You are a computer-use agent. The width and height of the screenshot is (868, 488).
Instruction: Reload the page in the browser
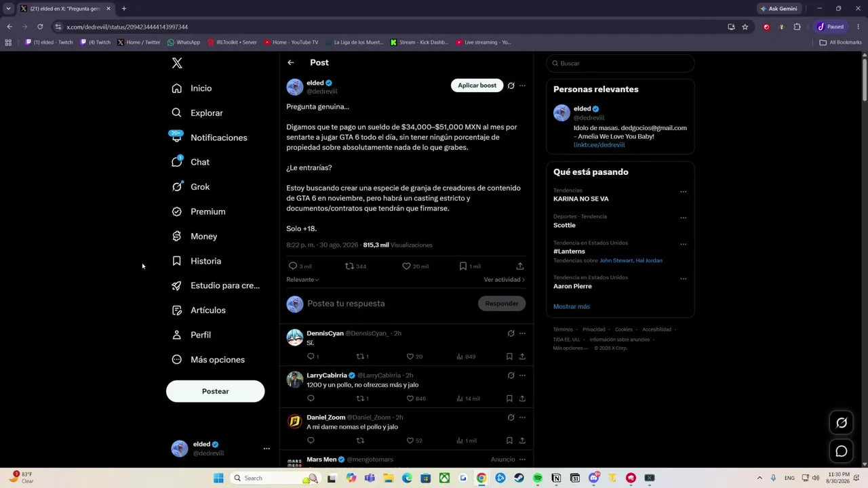[x=40, y=27]
